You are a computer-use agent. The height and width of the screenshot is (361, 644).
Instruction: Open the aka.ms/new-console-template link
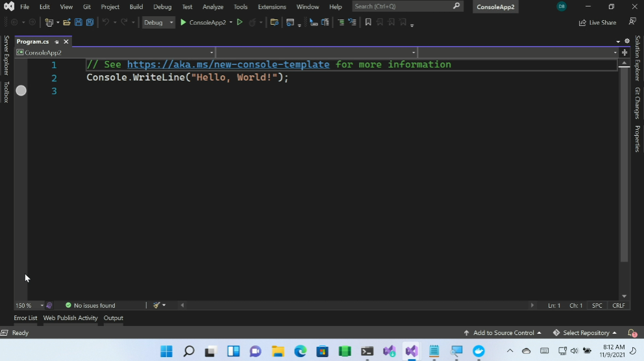click(228, 64)
